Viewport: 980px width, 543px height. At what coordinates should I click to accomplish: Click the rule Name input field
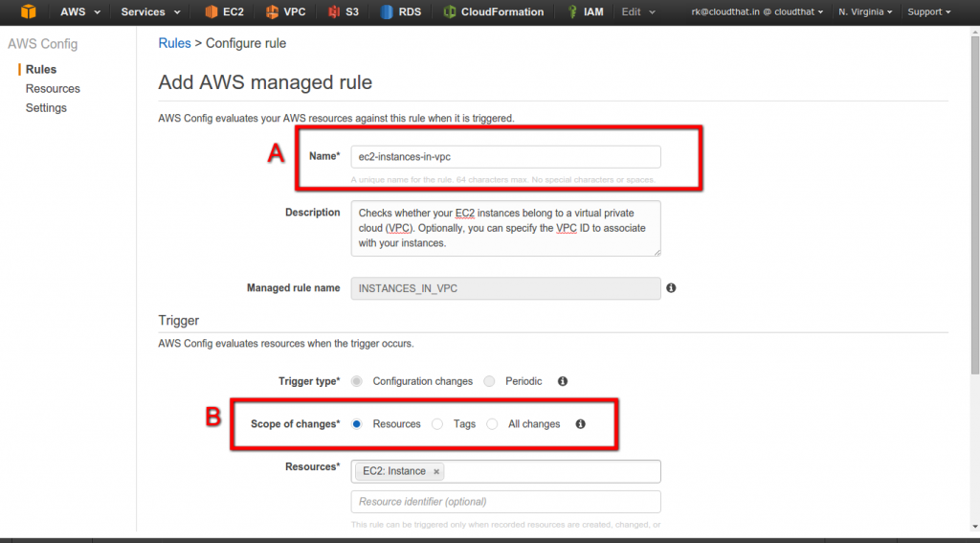505,157
